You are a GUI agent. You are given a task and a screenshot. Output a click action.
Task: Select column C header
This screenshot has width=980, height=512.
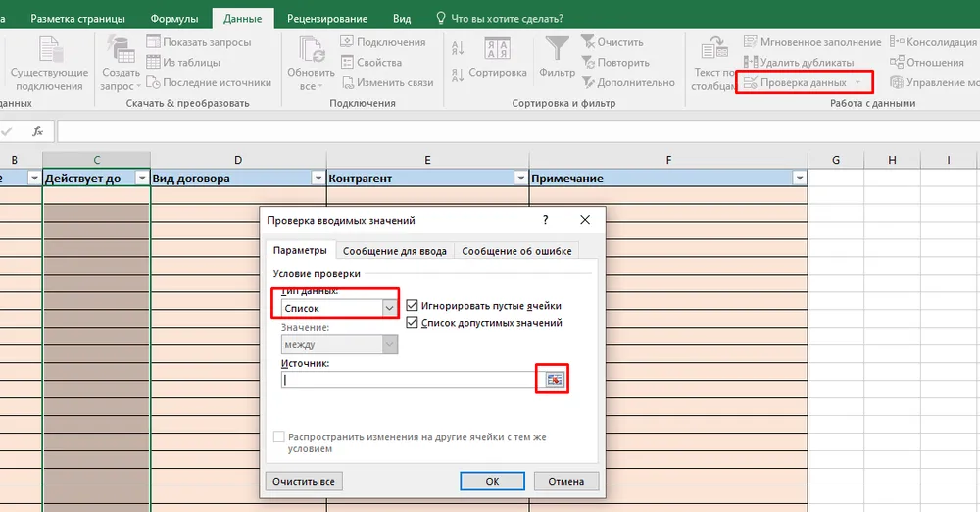(x=96, y=160)
